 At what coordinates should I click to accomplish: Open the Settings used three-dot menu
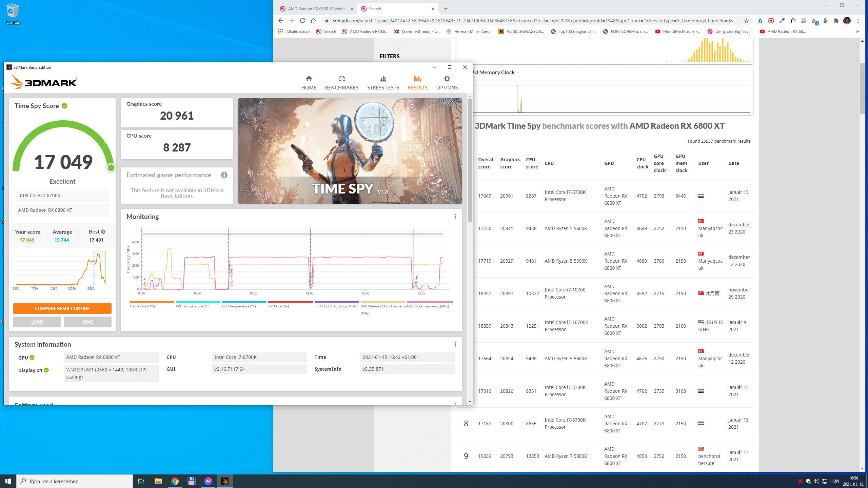click(455, 404)
